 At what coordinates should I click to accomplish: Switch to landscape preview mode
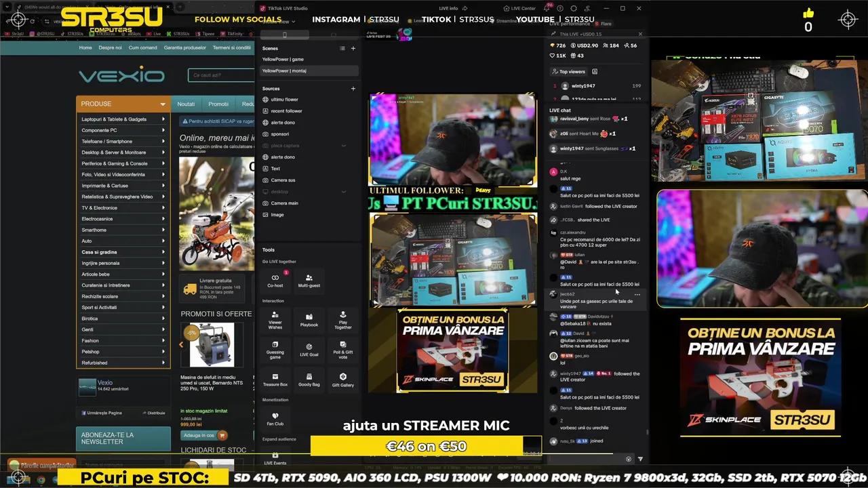tap(333, 35)
